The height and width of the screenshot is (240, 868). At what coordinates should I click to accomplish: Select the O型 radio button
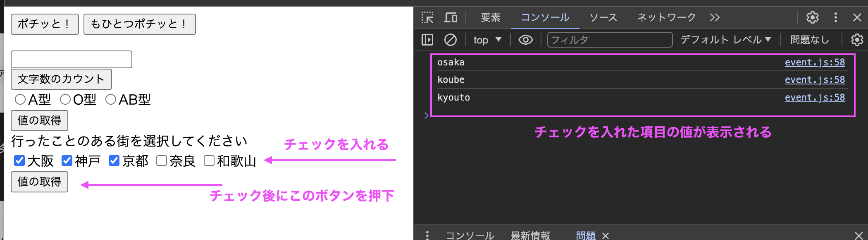coord(65,99)
